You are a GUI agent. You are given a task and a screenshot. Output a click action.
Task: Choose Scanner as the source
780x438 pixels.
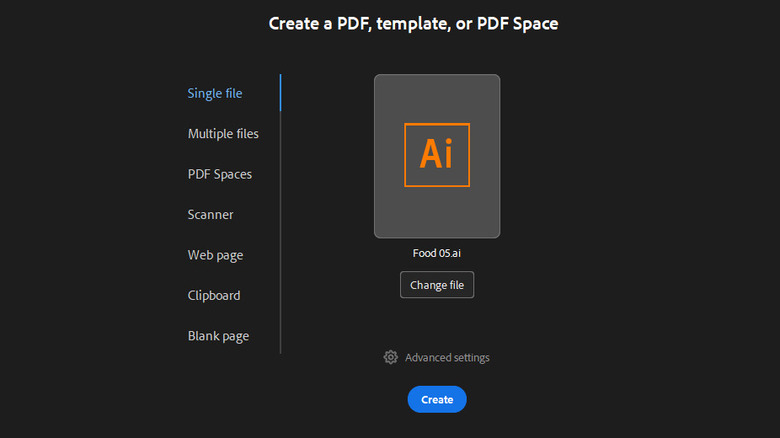pyautogui.click(x=210, y=215)
